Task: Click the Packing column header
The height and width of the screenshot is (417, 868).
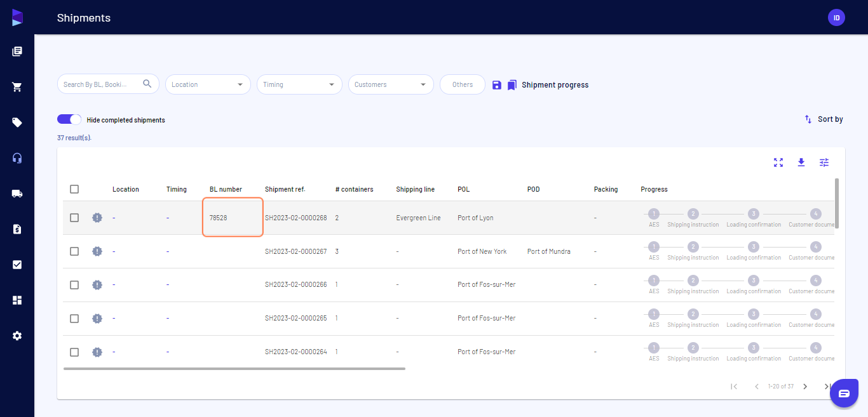Action: [x=606, y=189]
